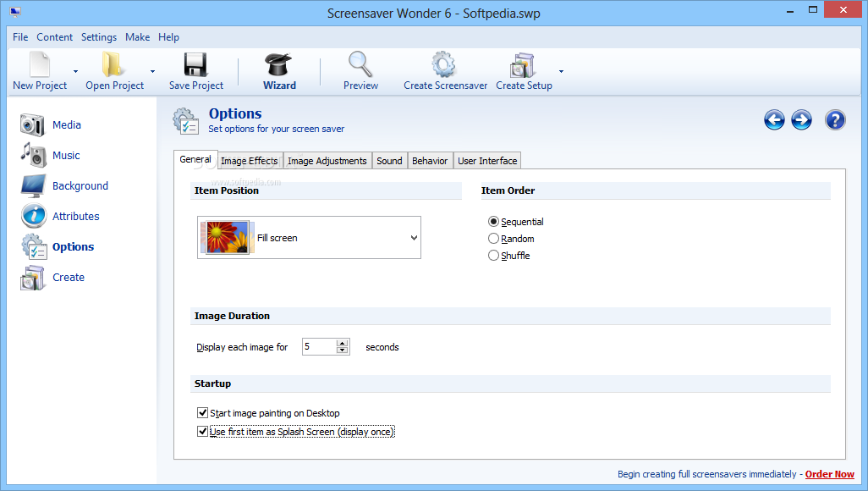Launch the Wizard top hat icon
This screenshot has height=491, width=868.
click(278, 64)
